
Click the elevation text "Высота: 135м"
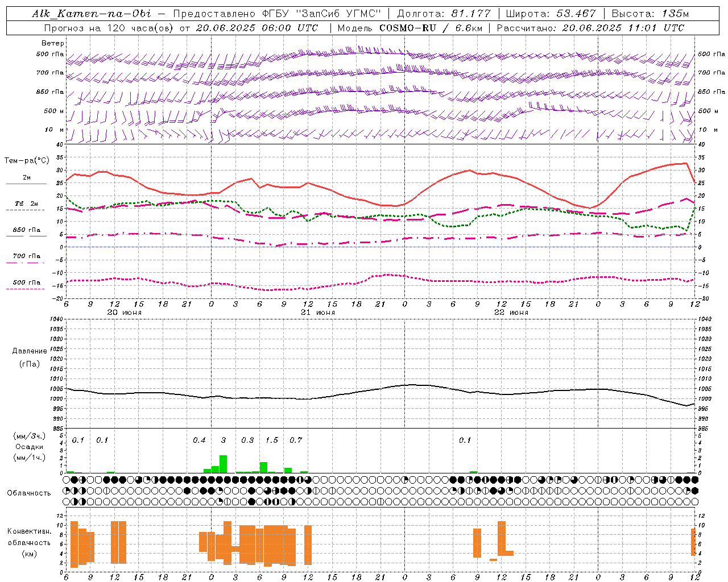[x=650, y=14]
